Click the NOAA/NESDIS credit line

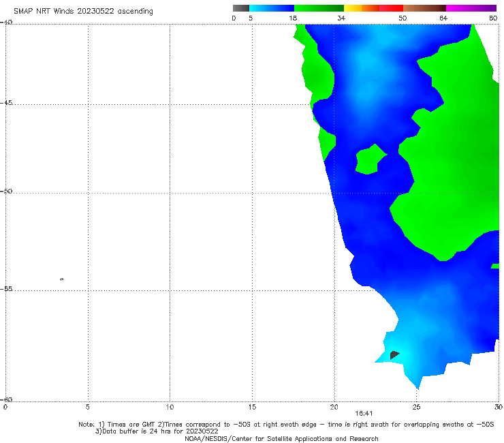281,438
